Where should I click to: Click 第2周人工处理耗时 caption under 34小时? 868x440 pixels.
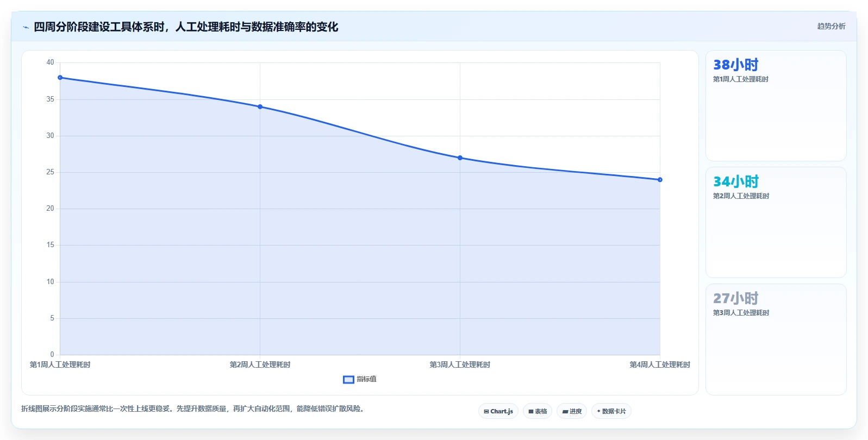(x=741, y=196)
